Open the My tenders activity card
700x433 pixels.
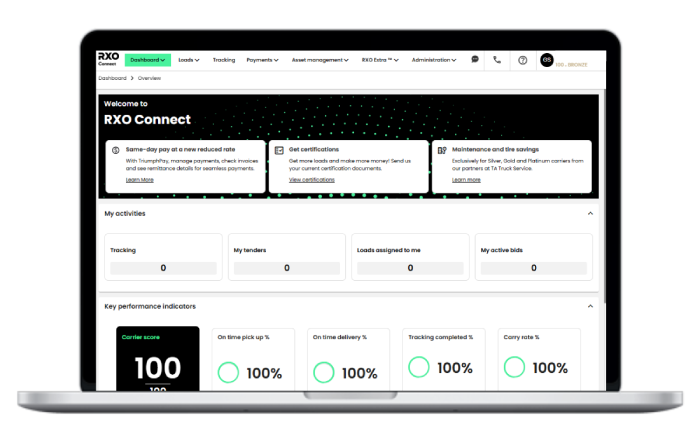(286, 258)
